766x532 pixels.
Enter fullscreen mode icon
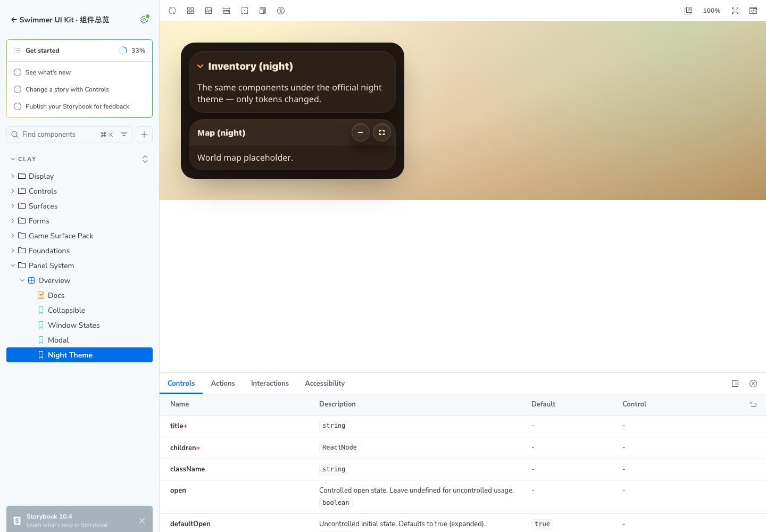point(735,11)
